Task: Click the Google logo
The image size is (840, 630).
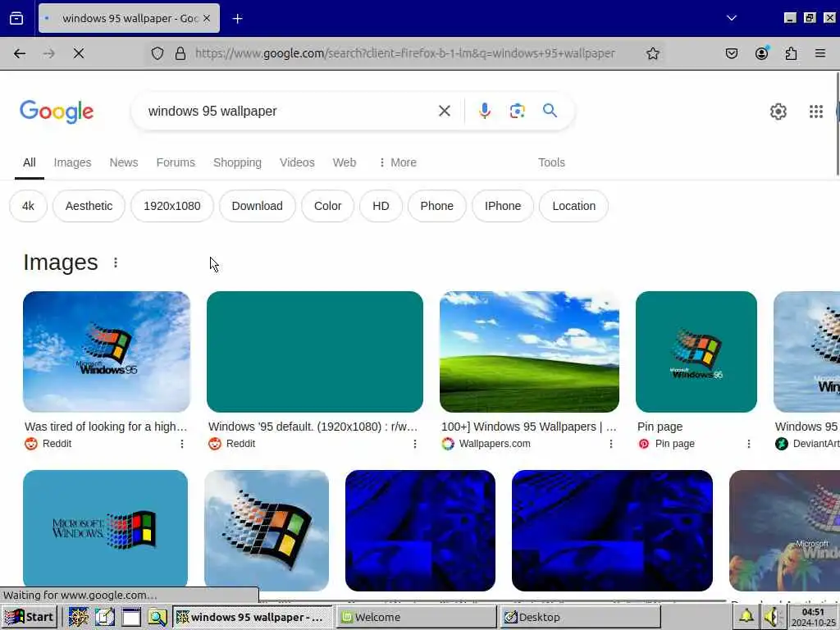Action: tap(57, 112)
